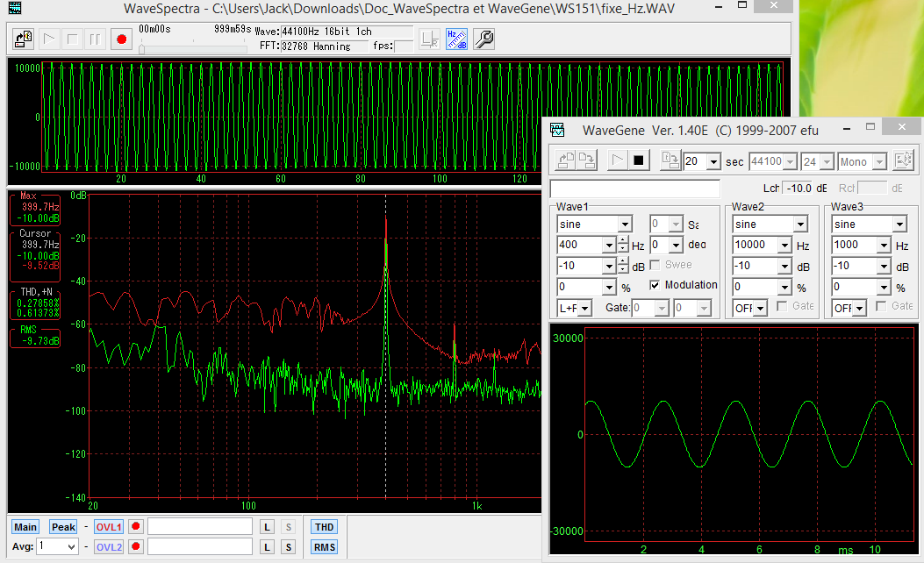Toggle the RMS display button
The width and height of the screenshot is (924, 563).
click(324, 547)
